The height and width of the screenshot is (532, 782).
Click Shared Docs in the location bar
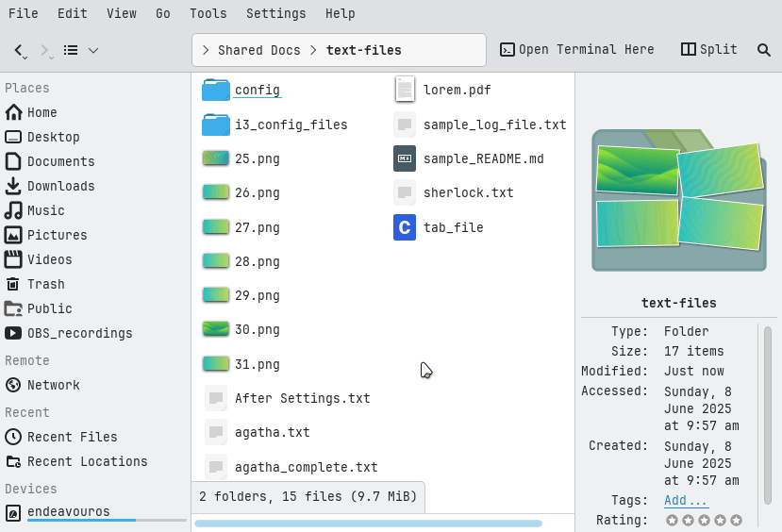(x=258, y=50)
